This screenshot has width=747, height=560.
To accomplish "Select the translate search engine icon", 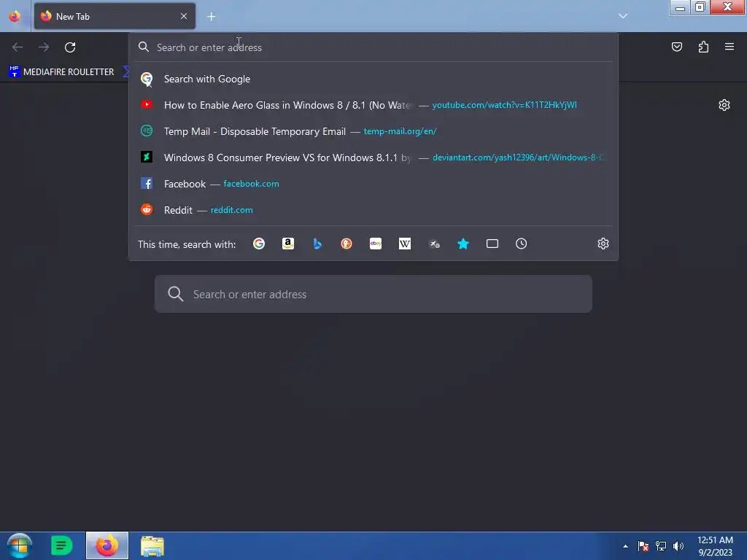I will [x=434, y=244].
